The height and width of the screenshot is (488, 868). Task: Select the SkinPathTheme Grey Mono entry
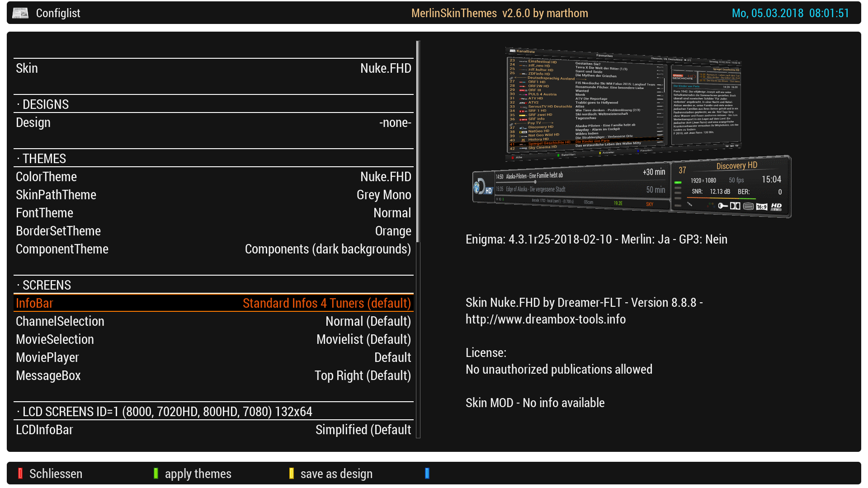click(213, 195)
